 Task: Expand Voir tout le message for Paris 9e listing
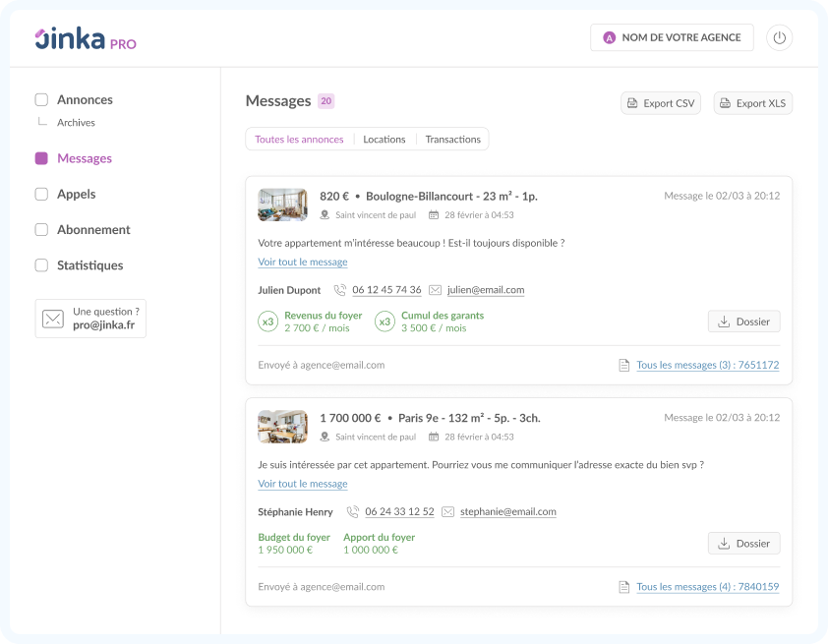(x=302, y=484)
